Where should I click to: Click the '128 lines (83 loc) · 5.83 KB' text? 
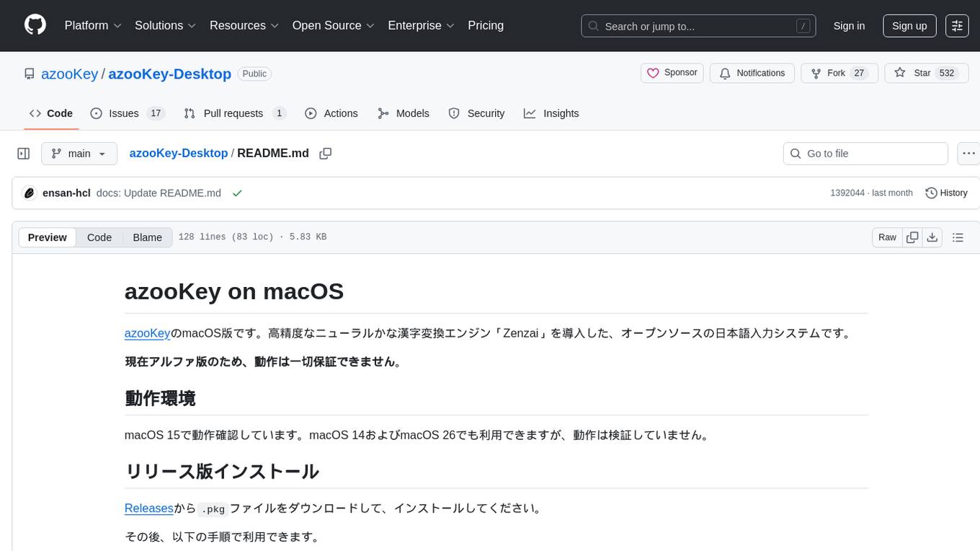coord(252,237)
